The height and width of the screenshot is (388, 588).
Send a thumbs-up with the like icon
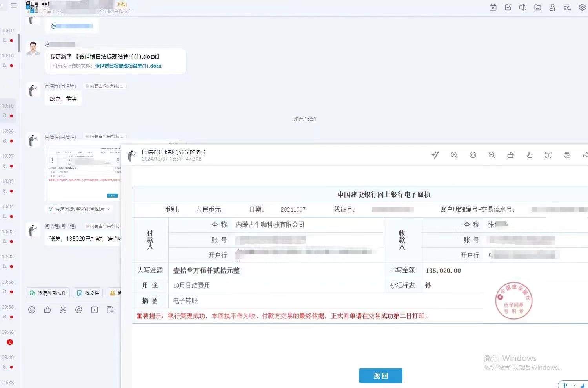(47, 310)
